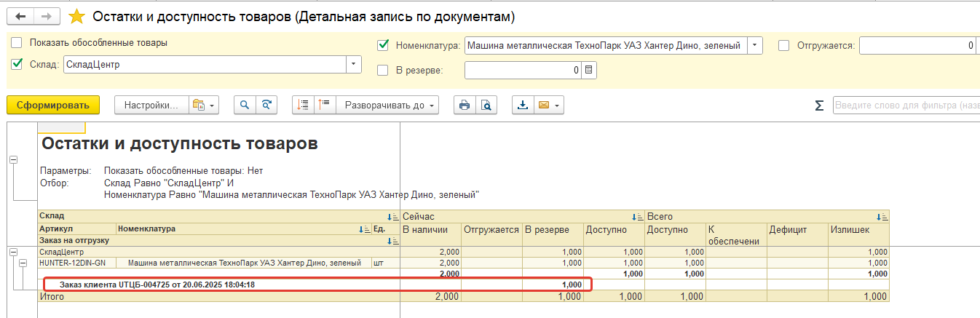The image size is (980, 318).
Task: Save report with download arrow icon
Action: 522,106
